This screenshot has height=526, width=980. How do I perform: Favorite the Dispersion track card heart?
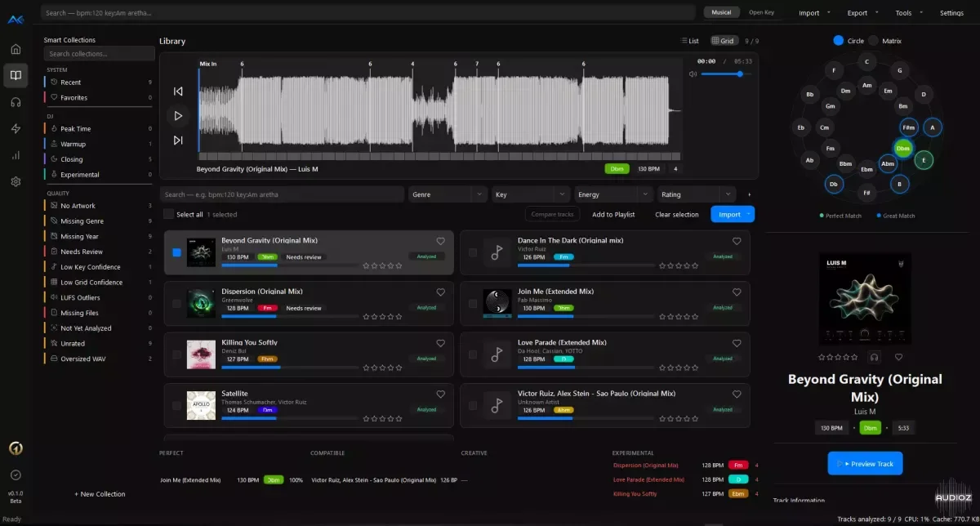click(440, 292)
